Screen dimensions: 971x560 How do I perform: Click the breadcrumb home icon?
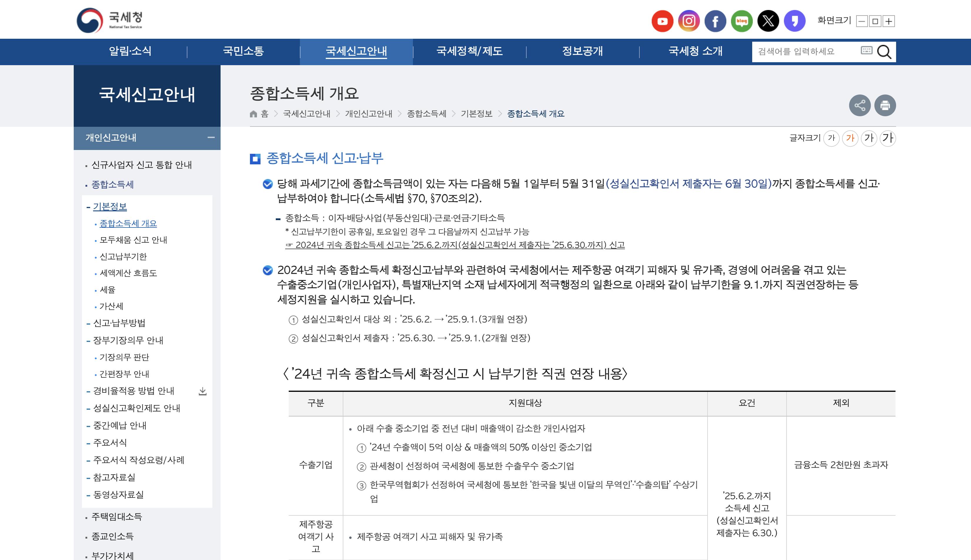253,114
